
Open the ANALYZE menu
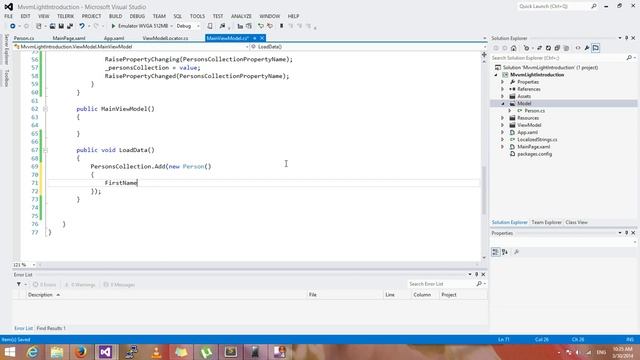click(x=241, y=16)
